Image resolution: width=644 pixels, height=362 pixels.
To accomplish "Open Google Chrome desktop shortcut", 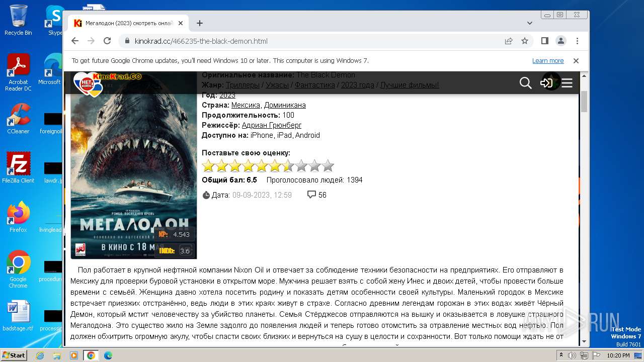I will tap(18, 269).
